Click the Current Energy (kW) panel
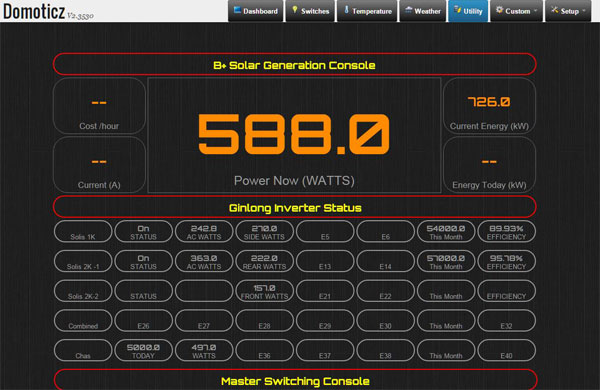The height and width of the screenshot is (390, 600). point(489,106)
